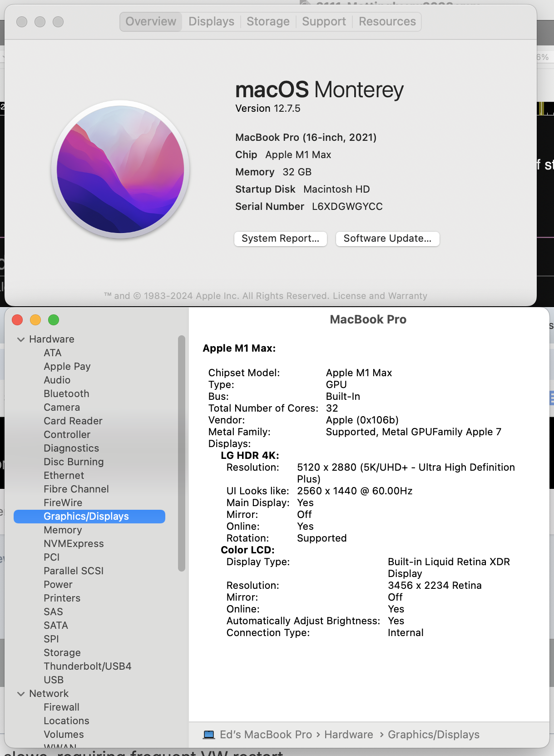Minimize System Report with yellow button
This screenshot has width=554, height=756.
(35, 320)
